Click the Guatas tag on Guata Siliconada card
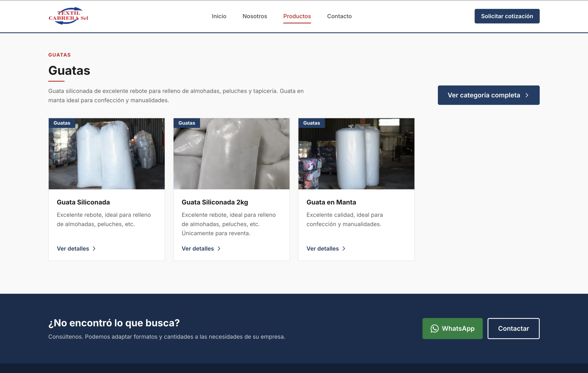Viewport: 588px width, 373px height. coord(62,123)
